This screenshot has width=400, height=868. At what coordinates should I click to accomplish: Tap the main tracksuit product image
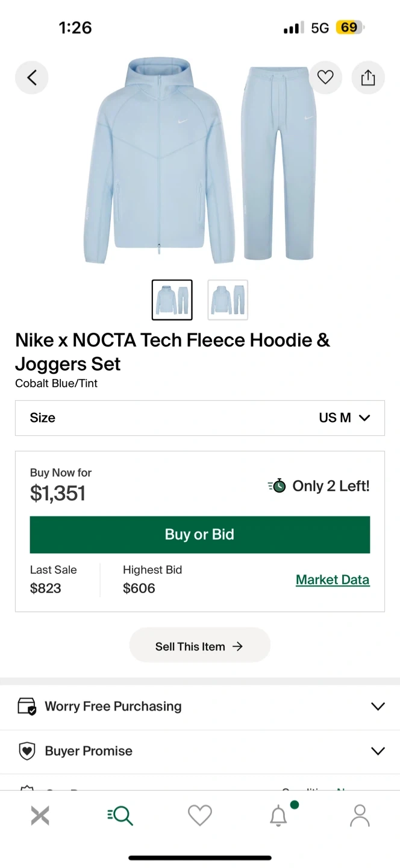point(200,163)
